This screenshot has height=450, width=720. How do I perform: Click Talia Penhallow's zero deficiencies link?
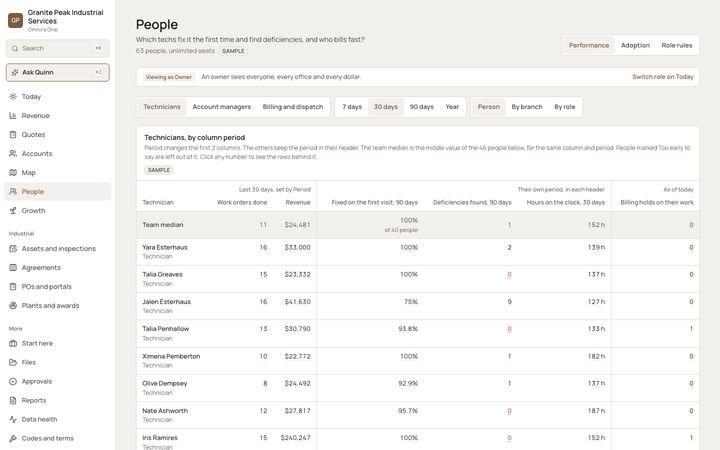[509, 329]
